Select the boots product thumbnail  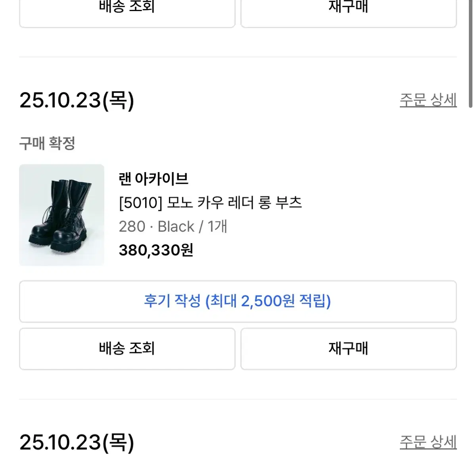point(61,214)
